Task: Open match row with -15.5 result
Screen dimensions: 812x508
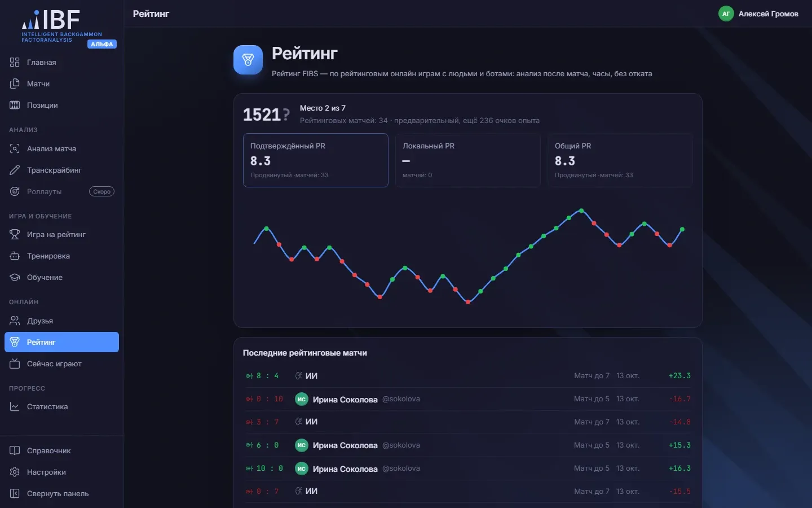Action: pyautogui.click(x=468, y=492)
